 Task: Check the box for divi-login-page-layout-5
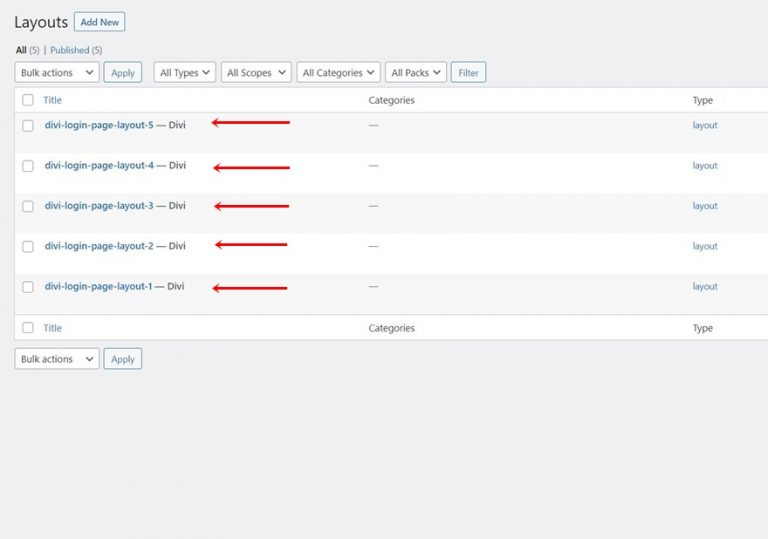point(28,126)
